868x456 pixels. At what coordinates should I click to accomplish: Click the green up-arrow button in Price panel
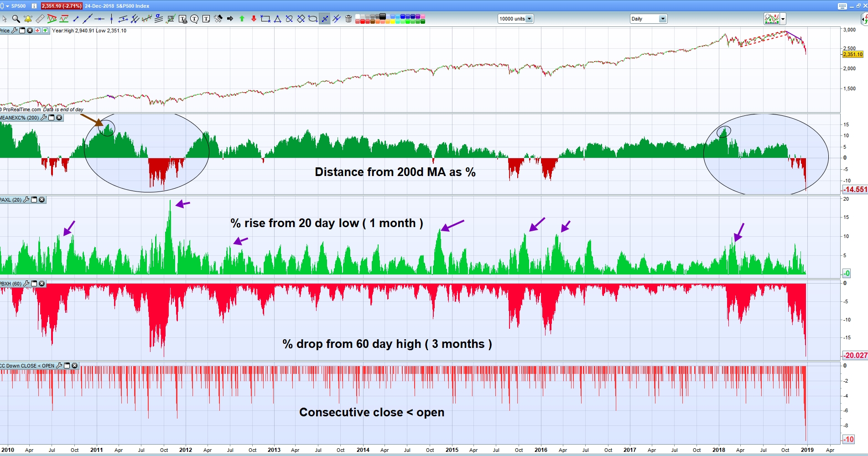pyautogui.click(x=45, y=31)
